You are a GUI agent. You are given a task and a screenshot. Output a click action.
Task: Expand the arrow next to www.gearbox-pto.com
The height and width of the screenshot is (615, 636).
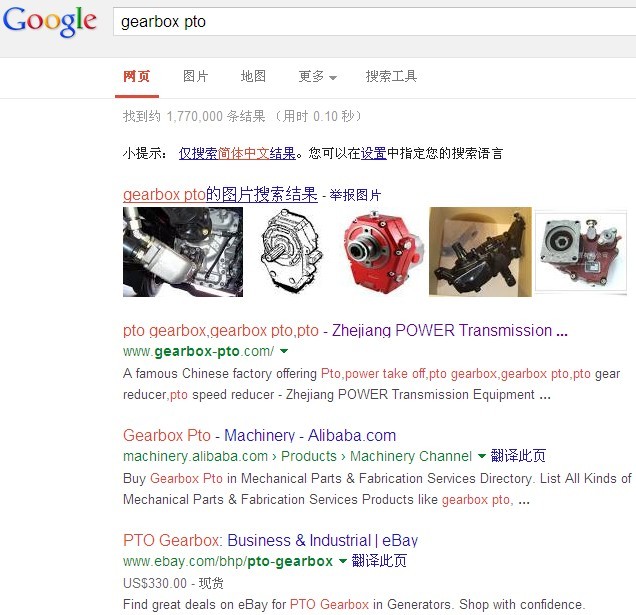tap(284, 351)
